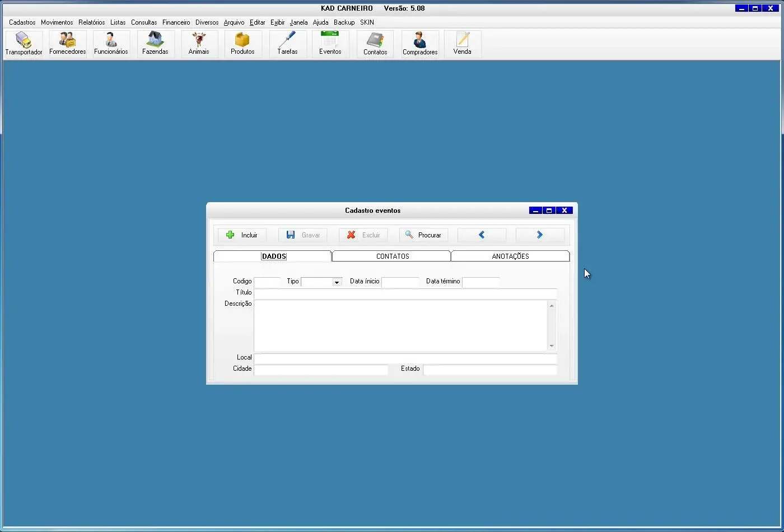784x532 pixels.
Task: Launch the Tarefas tool icon
Action: (x=287, y=44)
